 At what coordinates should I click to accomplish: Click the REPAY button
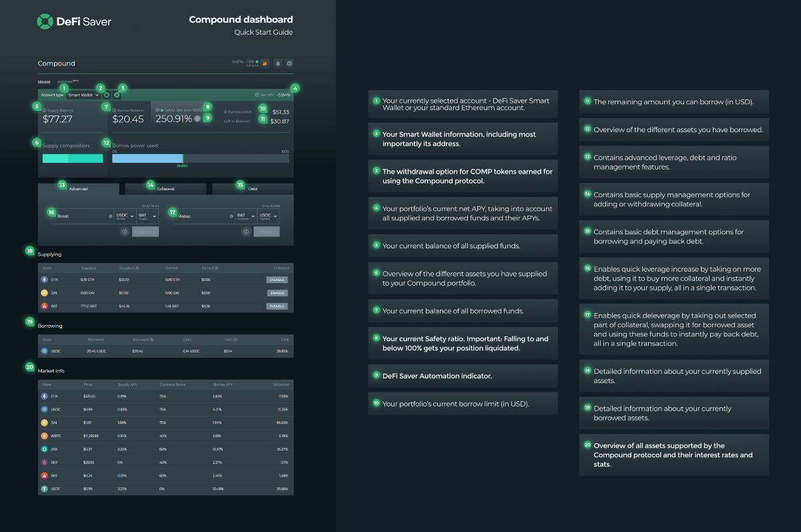[266, 232]
